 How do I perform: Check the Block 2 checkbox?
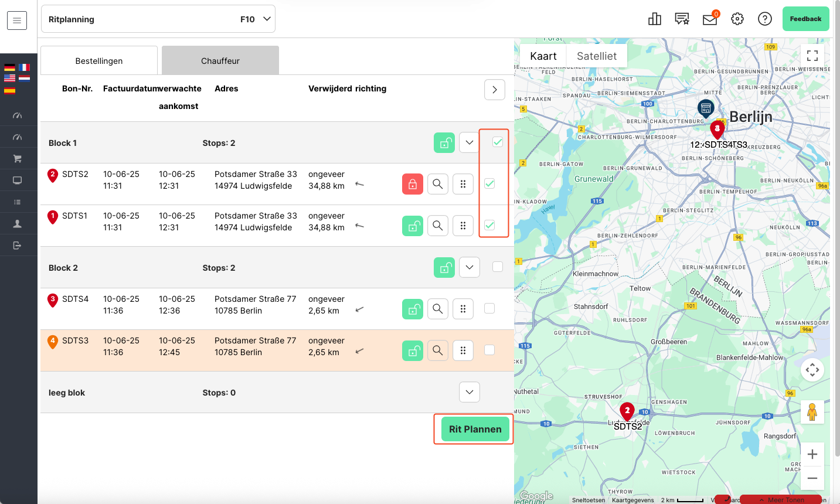pos(498,267)
